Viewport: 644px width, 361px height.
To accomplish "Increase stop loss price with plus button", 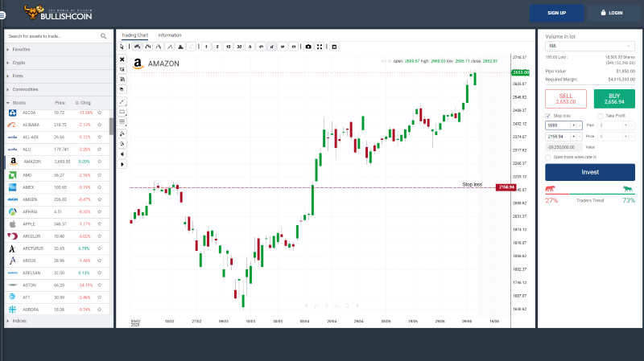I will 574,136.
